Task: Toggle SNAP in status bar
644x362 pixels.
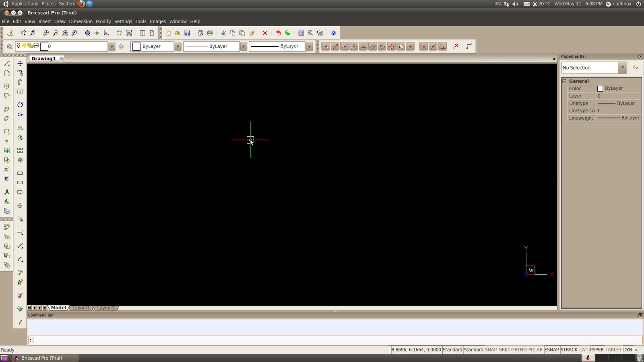Action: click(x=491, y=350)
